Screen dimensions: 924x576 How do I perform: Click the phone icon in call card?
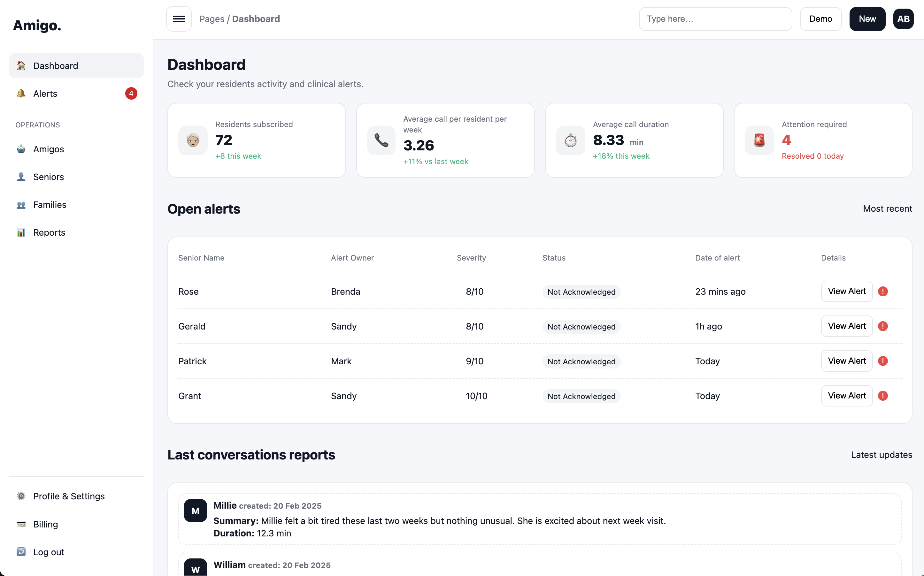click(x=381, y=140)
